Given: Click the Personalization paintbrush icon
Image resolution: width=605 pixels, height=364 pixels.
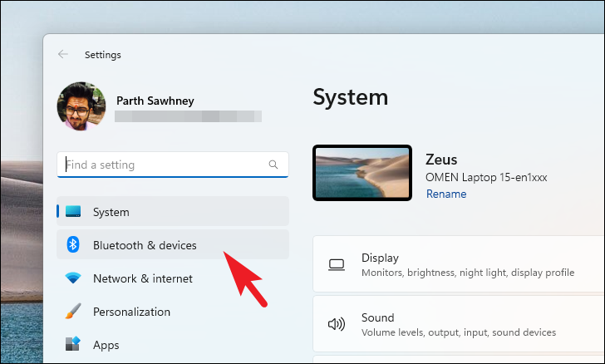Looking at the screenshot, I should (73, 311).
